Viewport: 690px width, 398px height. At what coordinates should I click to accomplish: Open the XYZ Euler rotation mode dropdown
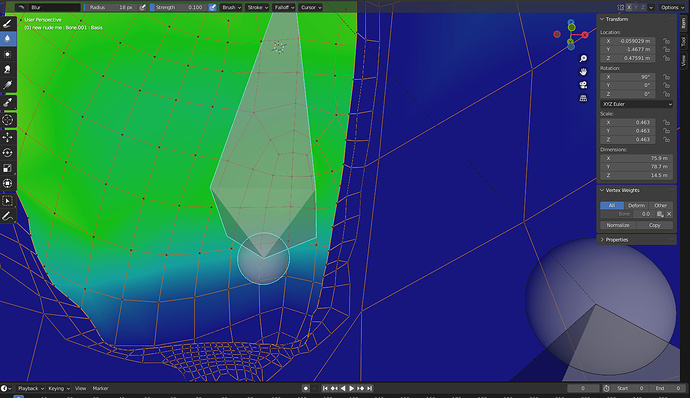click(636, 104)
